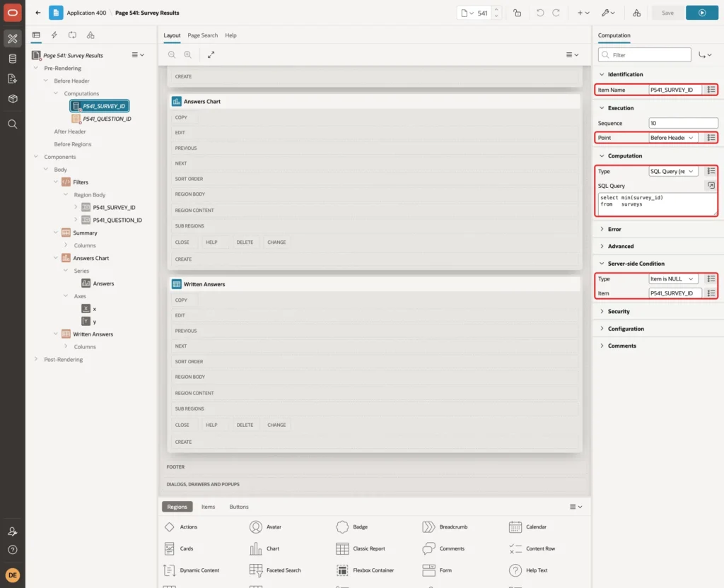The width and height of the screenshot is (724, 588).
Task: Redo the last change
Action: click(556, 13)
